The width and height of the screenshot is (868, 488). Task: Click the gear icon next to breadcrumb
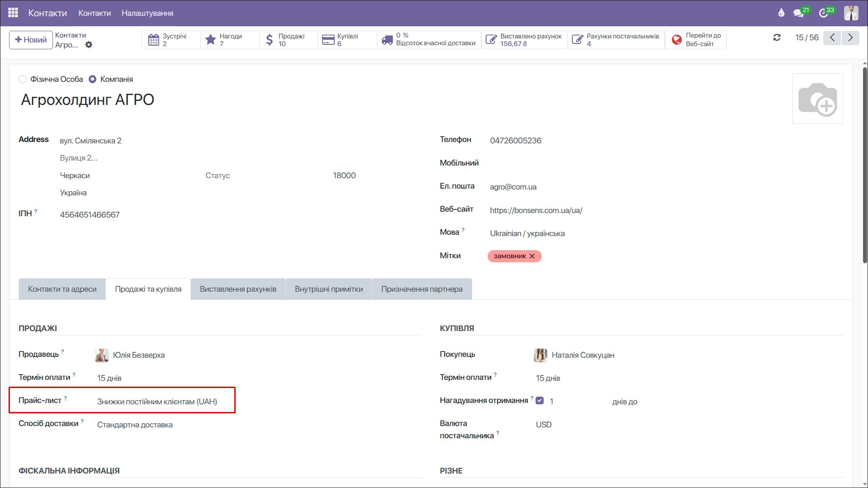tap(89, 45)
